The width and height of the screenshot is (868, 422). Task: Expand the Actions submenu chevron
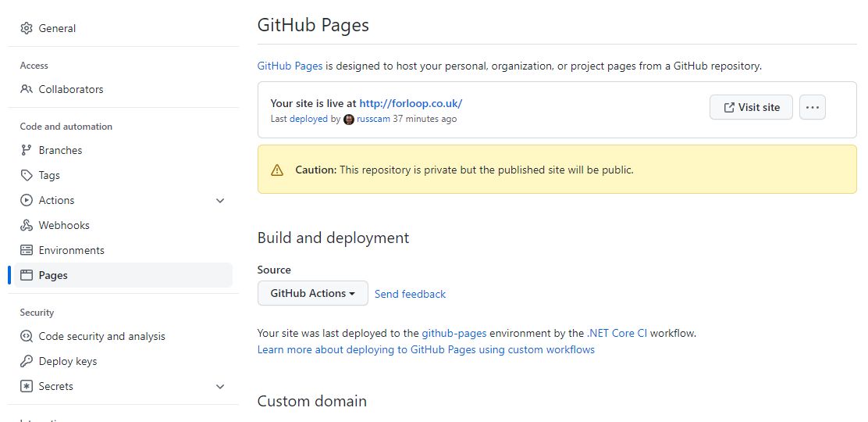point(220,201)
